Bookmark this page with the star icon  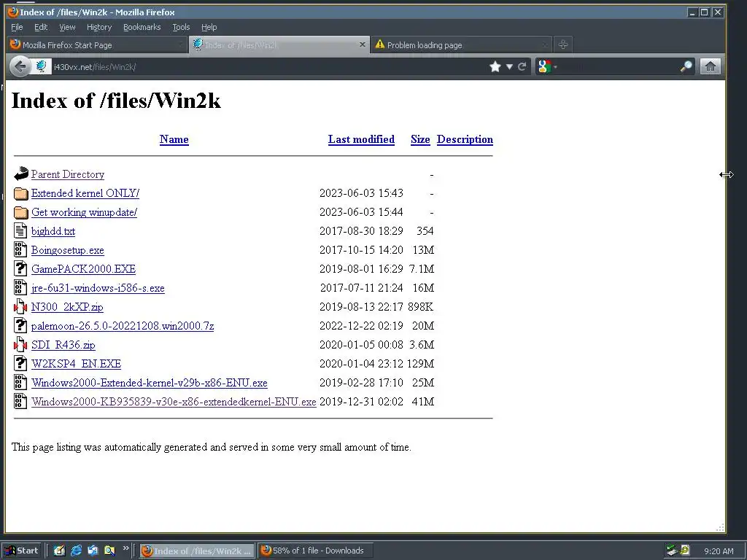pos(495,66)
